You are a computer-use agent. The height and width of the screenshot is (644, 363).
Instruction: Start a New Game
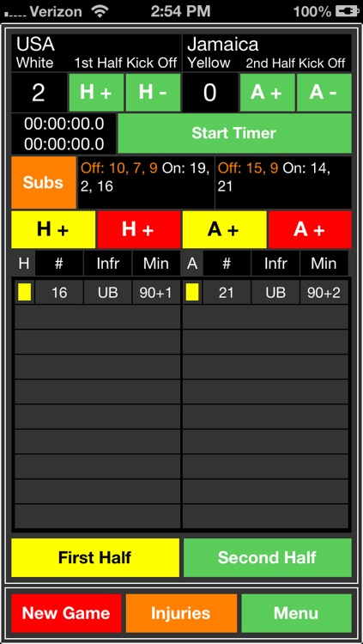point(67,613)
